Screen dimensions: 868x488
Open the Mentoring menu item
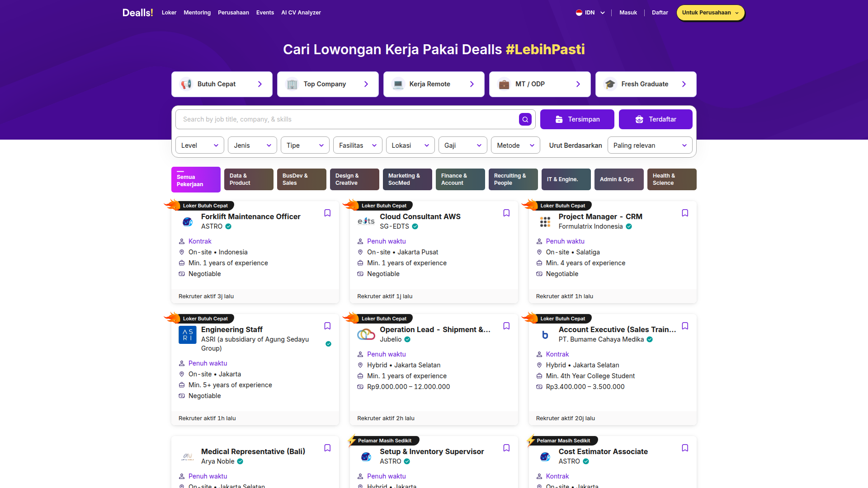coord(197,13)
